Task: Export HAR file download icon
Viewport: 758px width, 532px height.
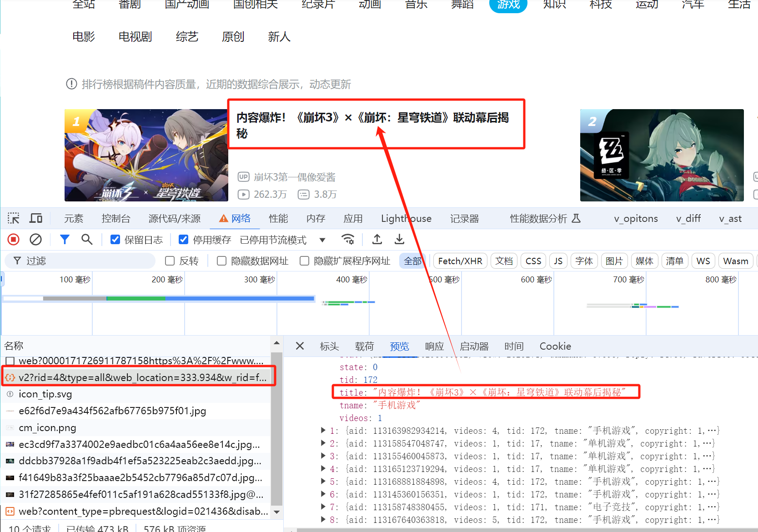Action: [x=399, y=239]
